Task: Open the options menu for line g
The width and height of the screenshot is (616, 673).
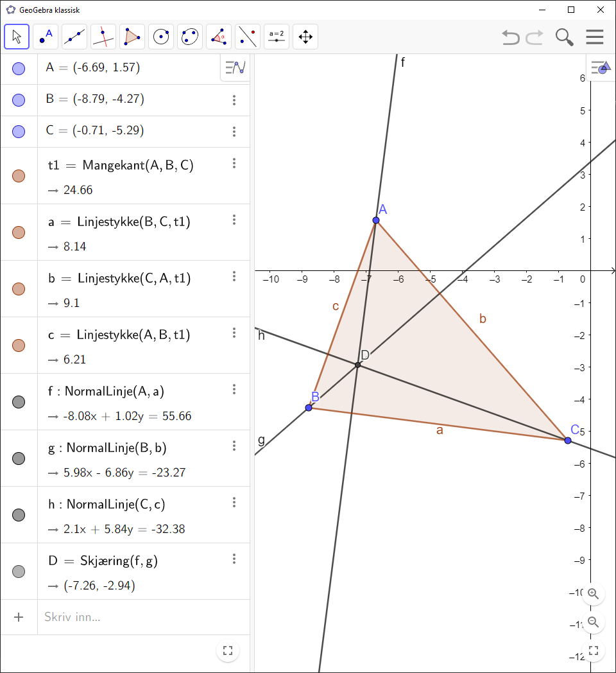Action: point(234,445)
